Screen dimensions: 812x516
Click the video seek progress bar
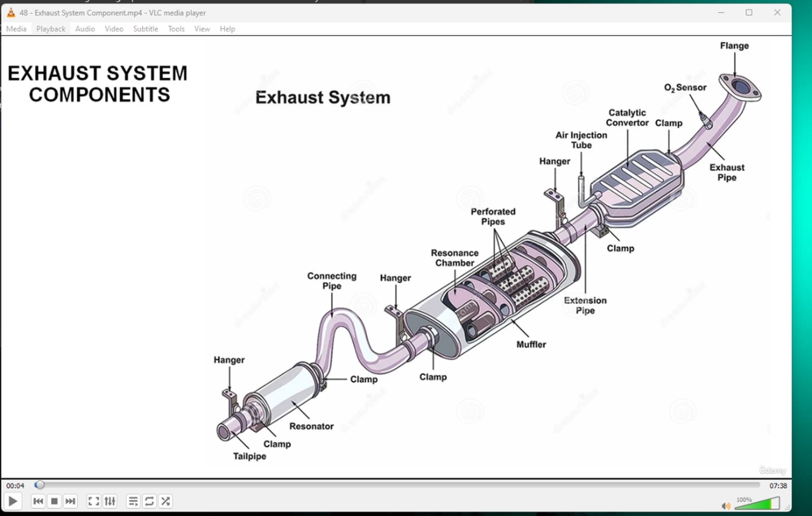tap(398, 485)
